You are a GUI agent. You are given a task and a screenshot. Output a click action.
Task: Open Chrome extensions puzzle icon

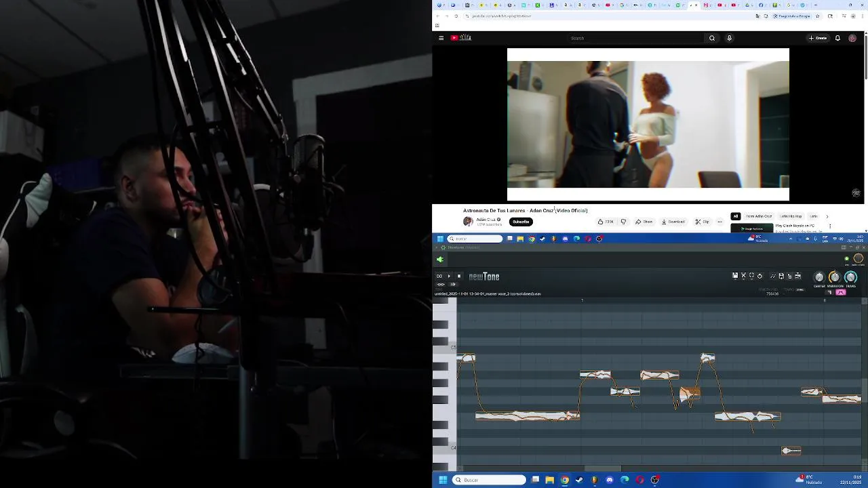point(830,16)
